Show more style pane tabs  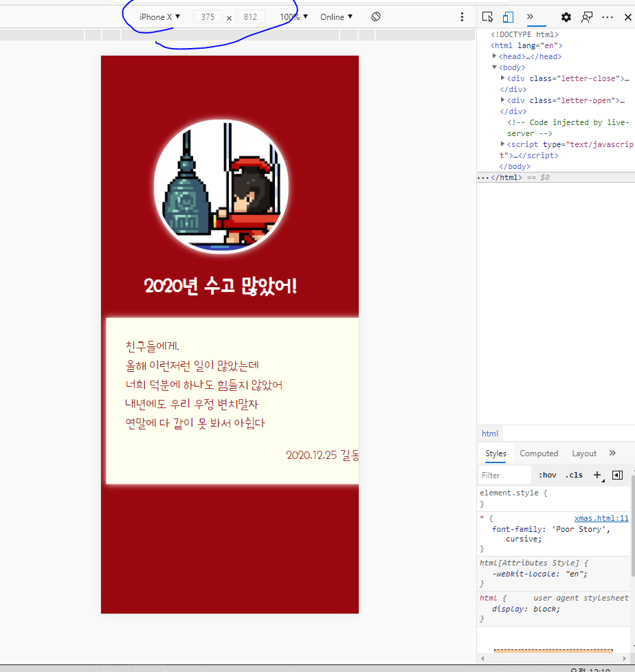pyautogui.click(x=612, y=453)
